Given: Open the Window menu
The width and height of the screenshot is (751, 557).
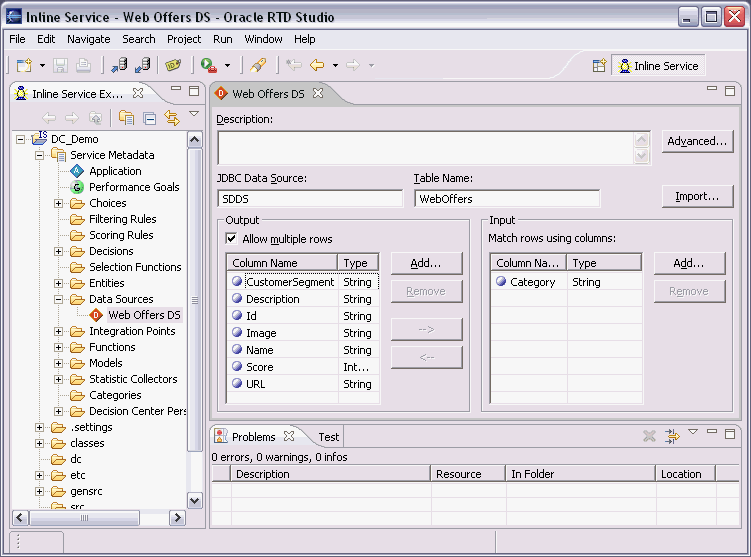Looking at the screenshot, I should coord(263,39).
